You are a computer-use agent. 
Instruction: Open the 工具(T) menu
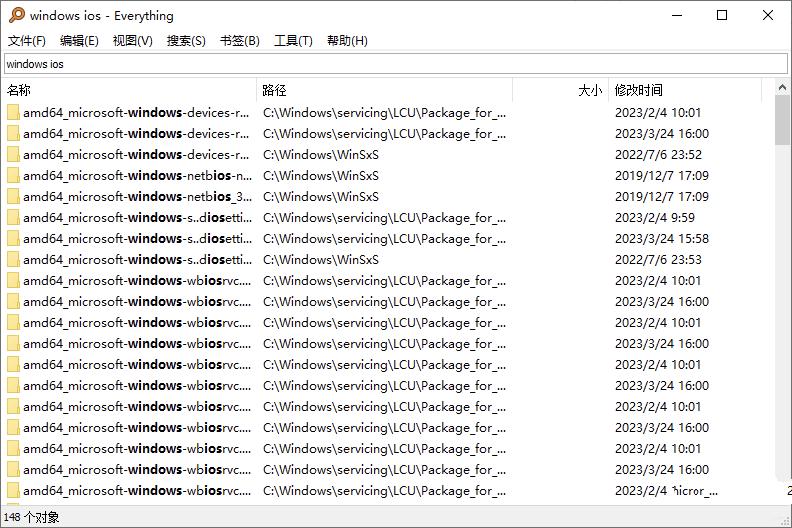pos(293,41)
